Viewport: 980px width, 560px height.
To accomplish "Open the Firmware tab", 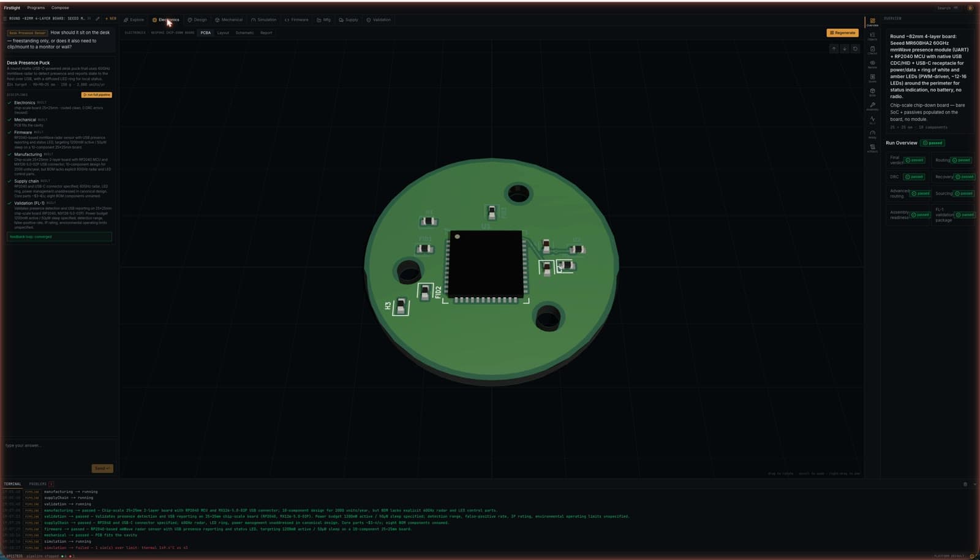I will [x=296, y=20].
